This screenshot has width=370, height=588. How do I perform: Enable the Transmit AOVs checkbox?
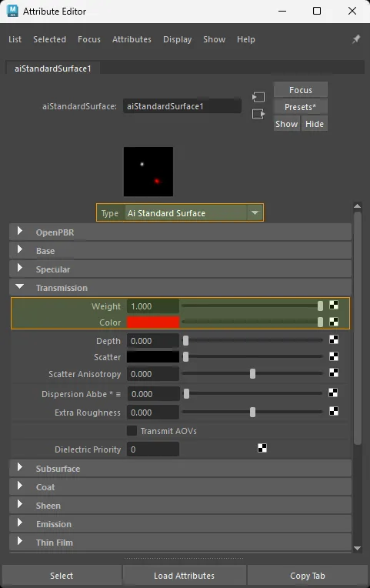132,430
